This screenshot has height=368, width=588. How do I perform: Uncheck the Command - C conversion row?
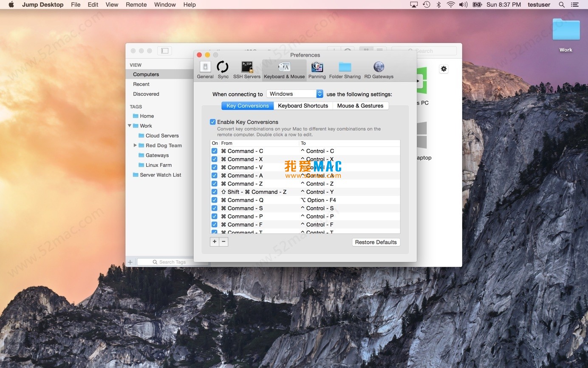tap(214, 151)
